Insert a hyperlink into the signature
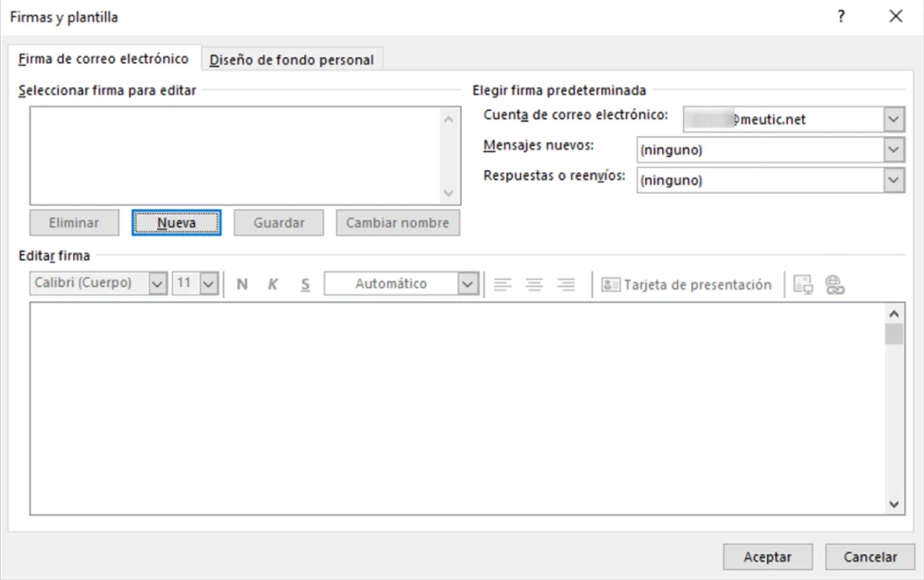Image resolution: width=924 pixels, height=580 pixels. [x=835, y=284]
